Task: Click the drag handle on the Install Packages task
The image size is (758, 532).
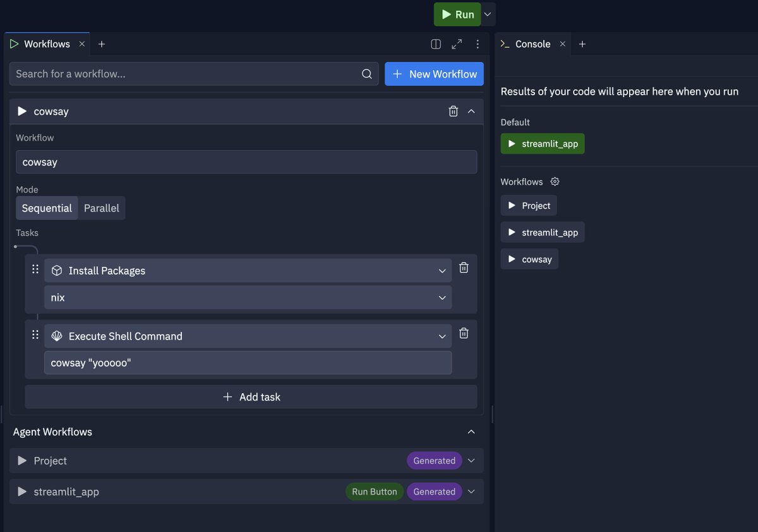Action: point(35,268)
